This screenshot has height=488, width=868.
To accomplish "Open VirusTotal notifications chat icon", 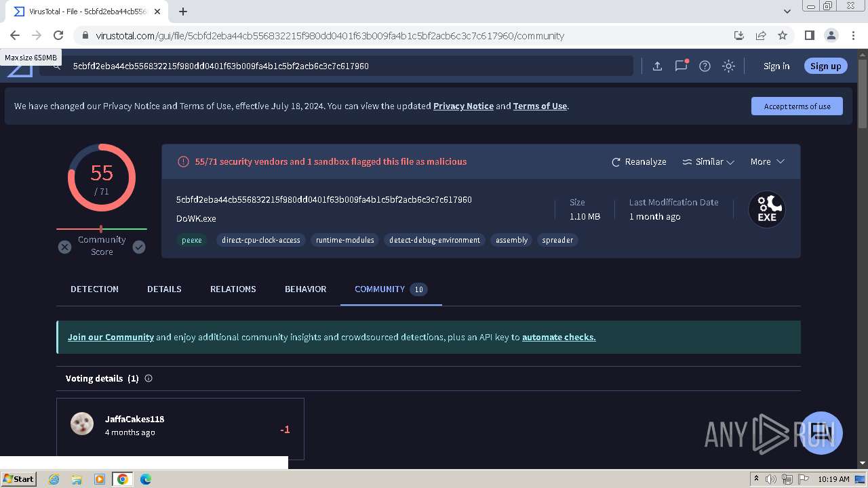I will 682,66.
